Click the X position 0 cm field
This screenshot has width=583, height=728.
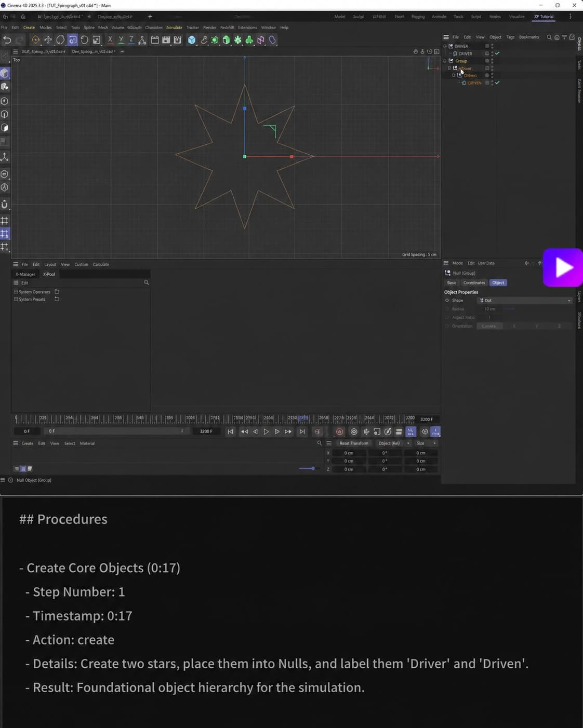click(x=349, y=453)
